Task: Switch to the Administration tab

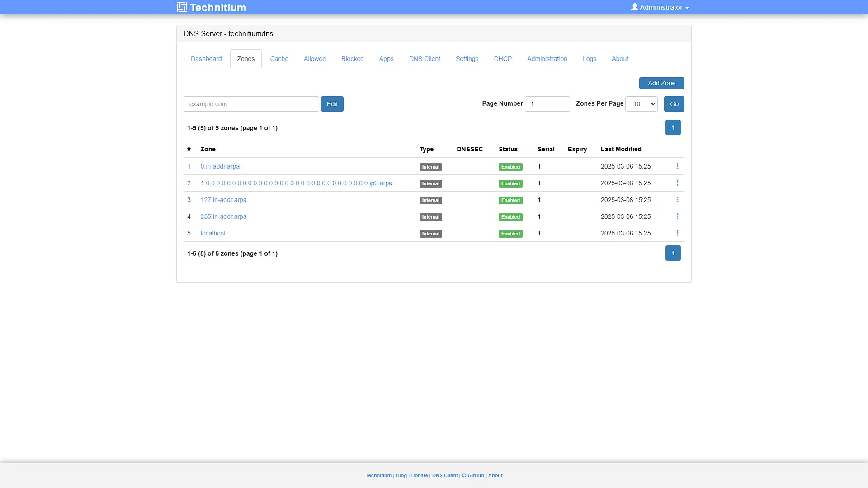Action: tap(547, 59)
